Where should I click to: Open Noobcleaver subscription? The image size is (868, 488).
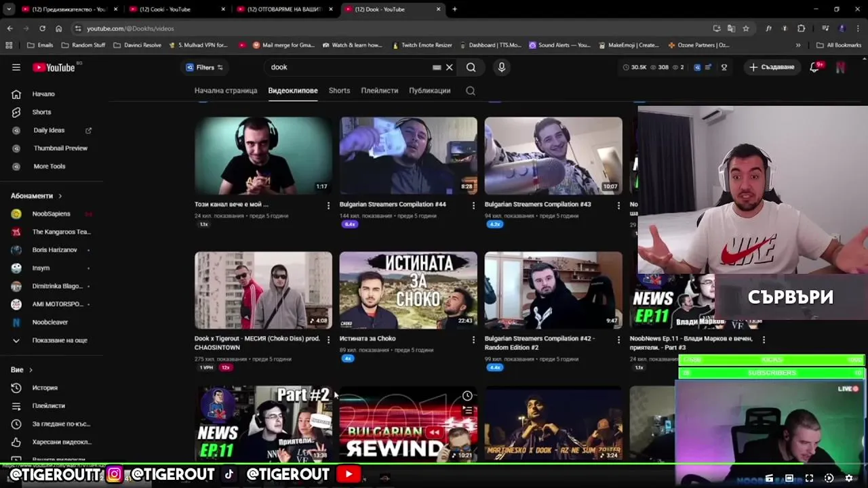51,322
